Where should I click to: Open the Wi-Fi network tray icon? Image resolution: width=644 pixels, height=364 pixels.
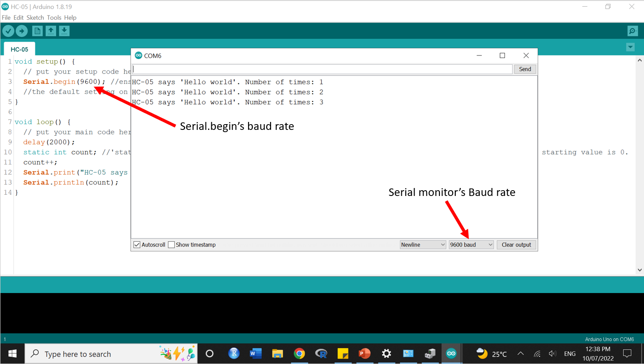point(537,354)
